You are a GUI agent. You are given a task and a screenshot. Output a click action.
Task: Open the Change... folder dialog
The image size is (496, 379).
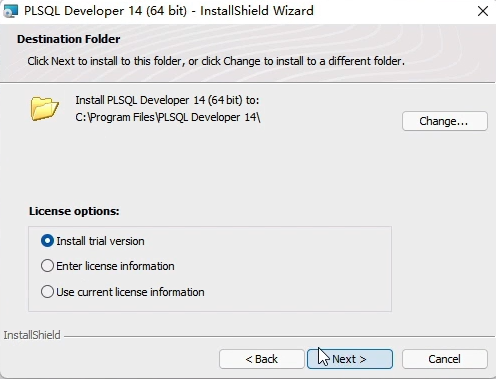coord(445,121)
